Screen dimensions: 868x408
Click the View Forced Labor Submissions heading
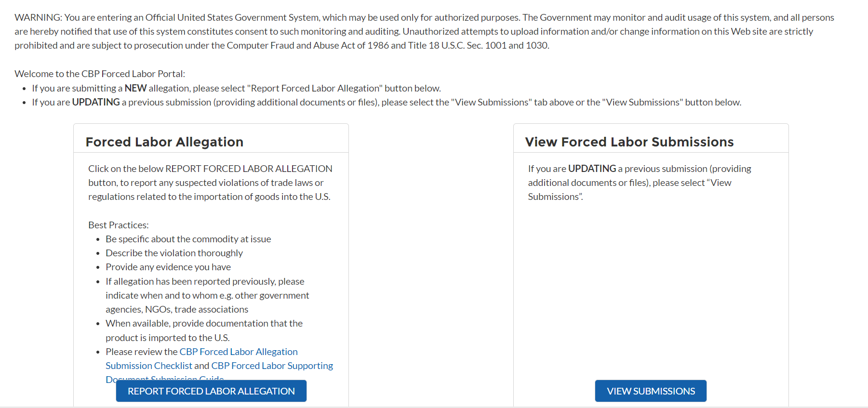[x=629, y=142]
